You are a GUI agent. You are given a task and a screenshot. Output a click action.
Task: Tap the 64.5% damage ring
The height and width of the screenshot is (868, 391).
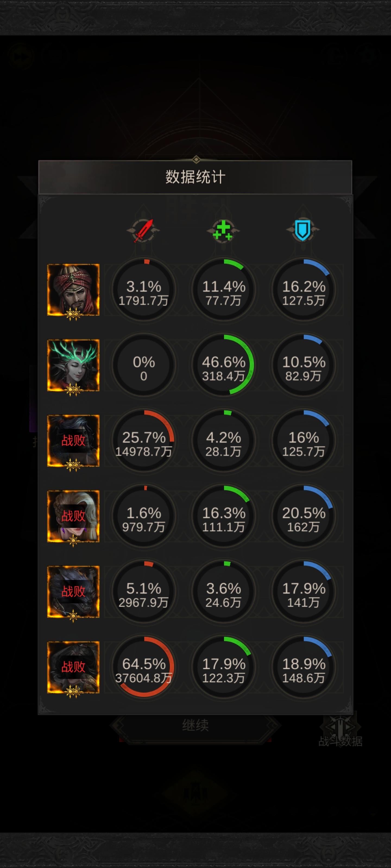(x=144, y=666)
